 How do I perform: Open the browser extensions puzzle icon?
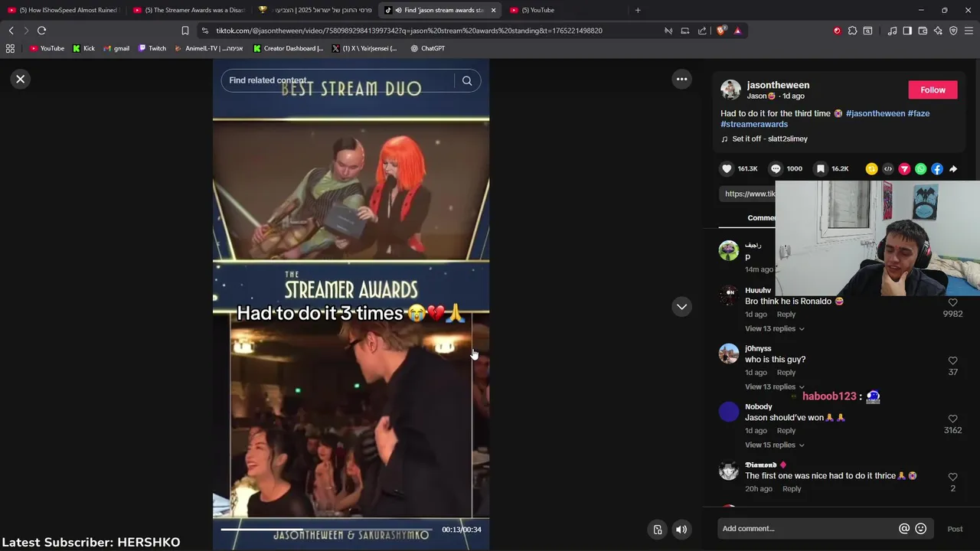(852, 31)
